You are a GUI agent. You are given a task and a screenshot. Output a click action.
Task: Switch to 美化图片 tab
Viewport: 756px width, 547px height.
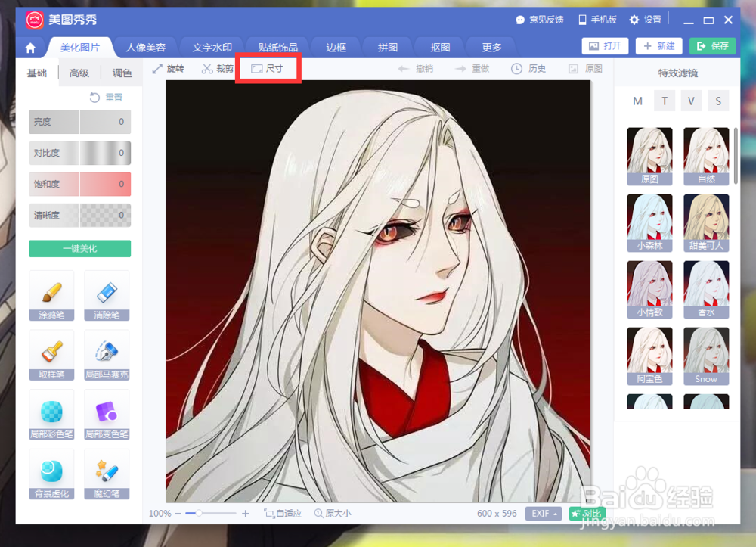click(x=80, y=47)
